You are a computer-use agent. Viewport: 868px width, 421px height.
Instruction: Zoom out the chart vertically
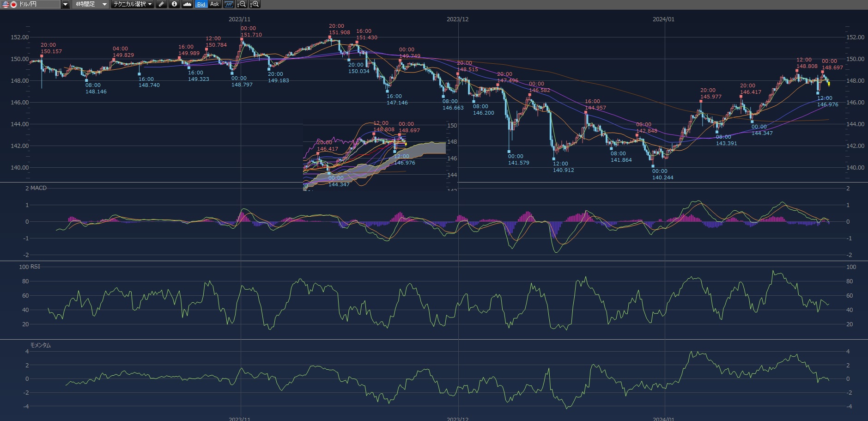[x=242, y=4]
